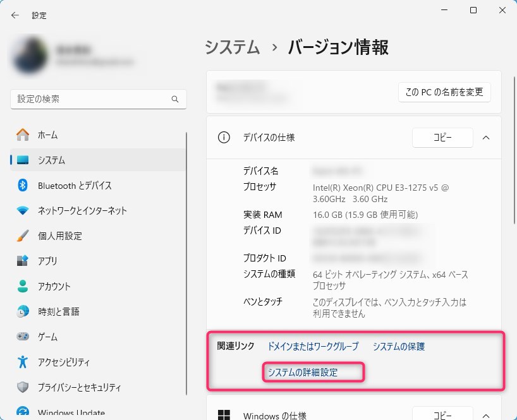Go back with the arrow button
Screen dimensions: 517x420
[15, 15]
